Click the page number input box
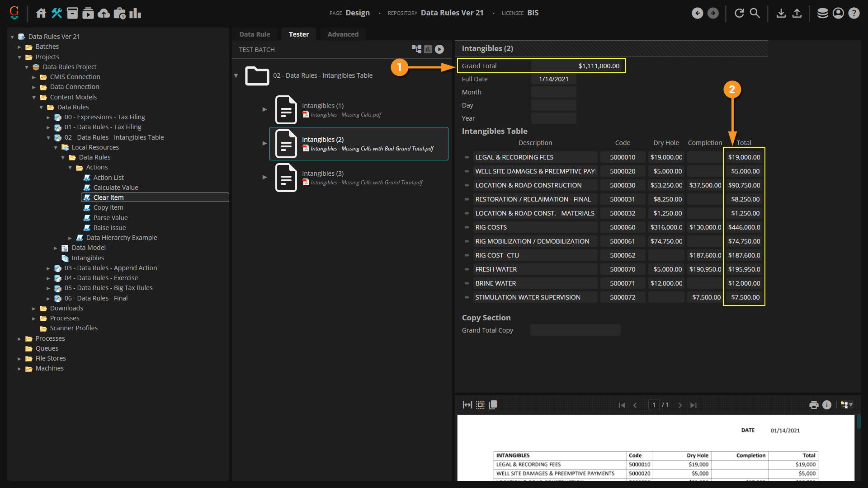868x488 pixels. 654,405
